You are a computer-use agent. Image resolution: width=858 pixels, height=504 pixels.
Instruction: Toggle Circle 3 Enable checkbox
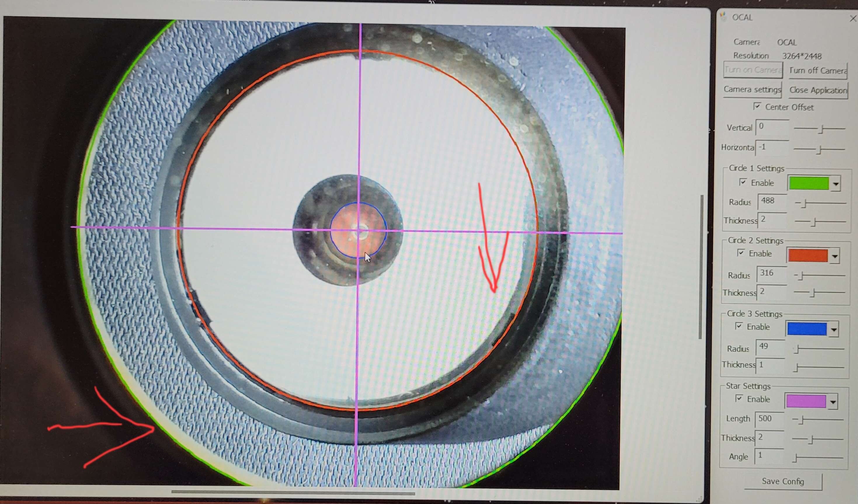(x=739, y=326)
